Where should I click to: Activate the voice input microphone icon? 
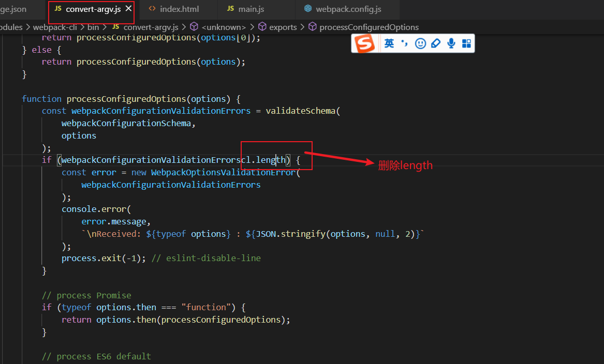pyautogui.click(x=451, y=43)
